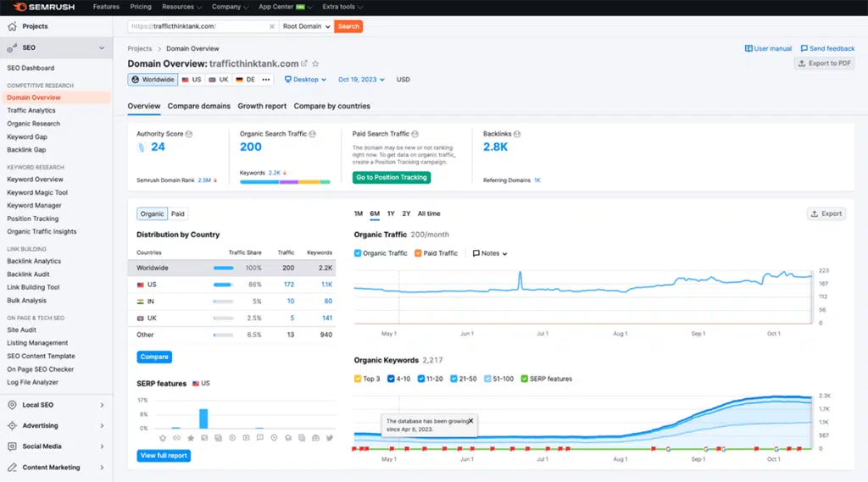Click orange Search button
The height and width of the screenshot is (482, 868).
(348, 26)
